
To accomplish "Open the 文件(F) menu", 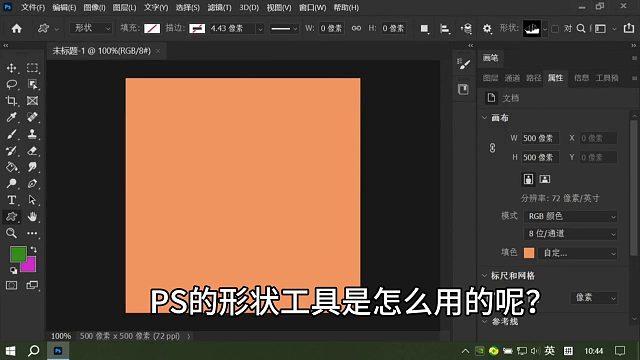I will (33, 7).
